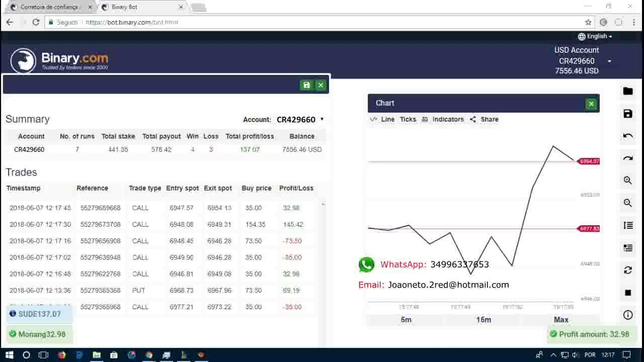The image size is (644, 362).
Task: Select the PUT trade type cell
Action: pos(138,290)
